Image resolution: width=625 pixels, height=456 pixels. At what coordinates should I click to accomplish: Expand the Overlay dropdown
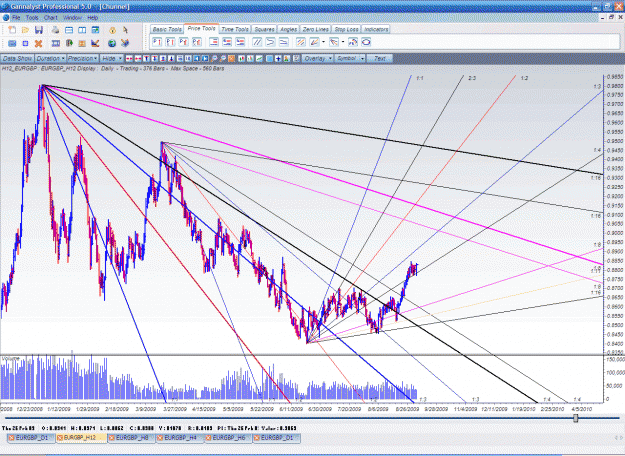tap(317, 59)
